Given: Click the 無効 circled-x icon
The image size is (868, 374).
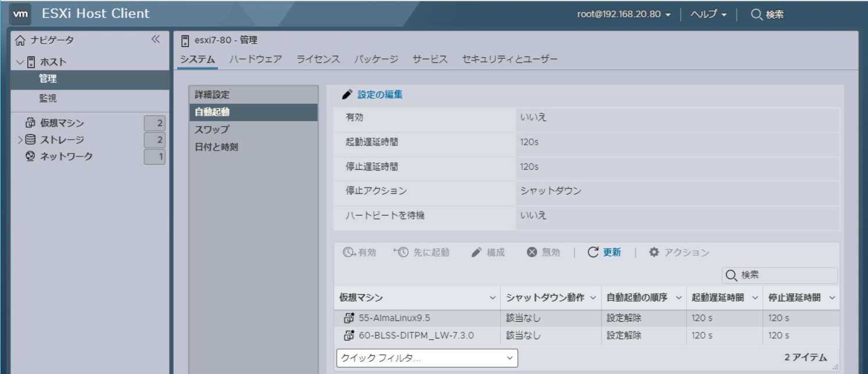Looking at the screenshot, I should [x=531, y=252].
